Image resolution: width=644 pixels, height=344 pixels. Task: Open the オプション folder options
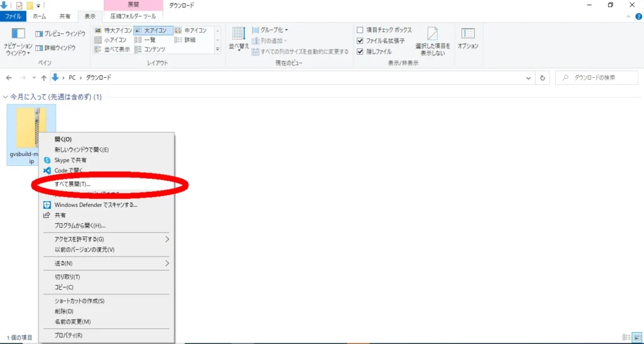[x=468, y=39]
